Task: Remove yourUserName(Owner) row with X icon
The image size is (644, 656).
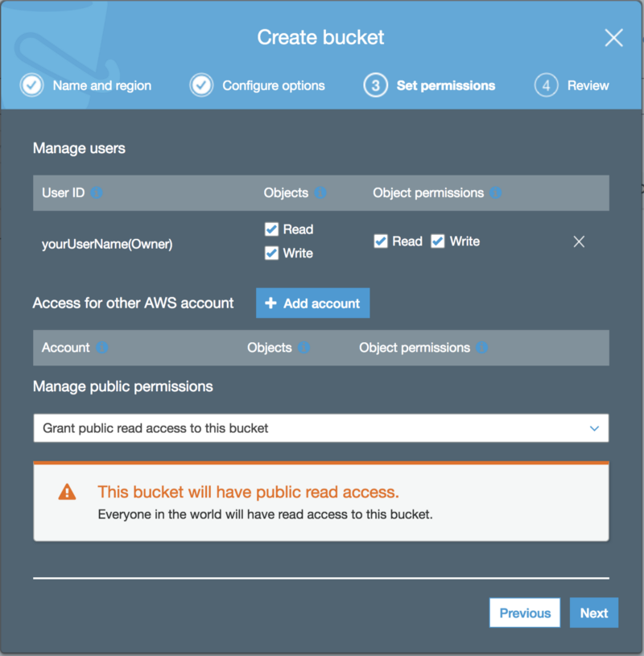Action: [x=579, y=241]
